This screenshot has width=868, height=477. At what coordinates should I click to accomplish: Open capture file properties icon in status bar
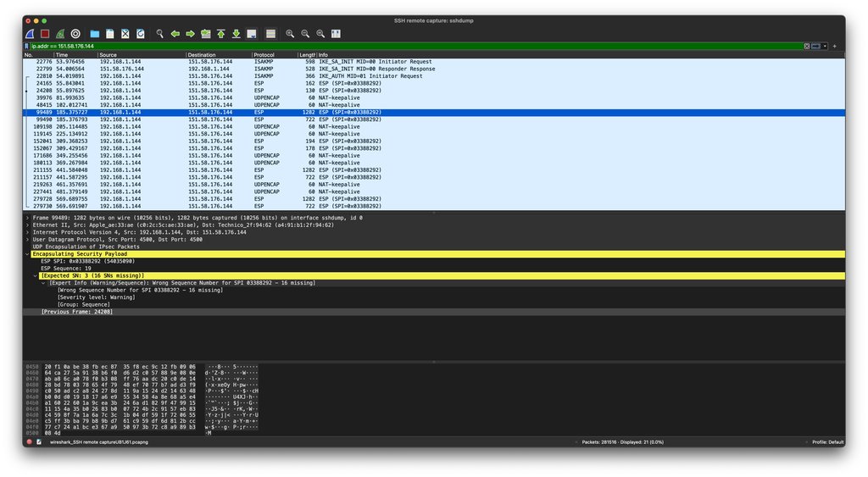click(x=39, y=442)
